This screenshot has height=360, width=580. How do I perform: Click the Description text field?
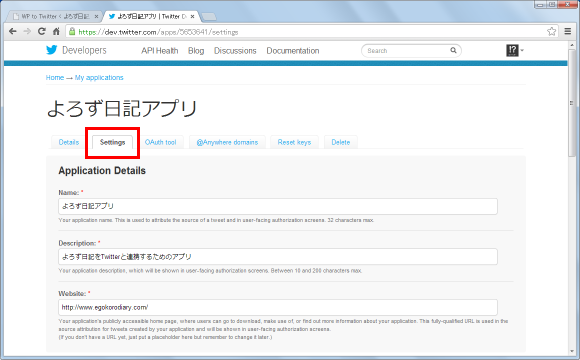278,256
